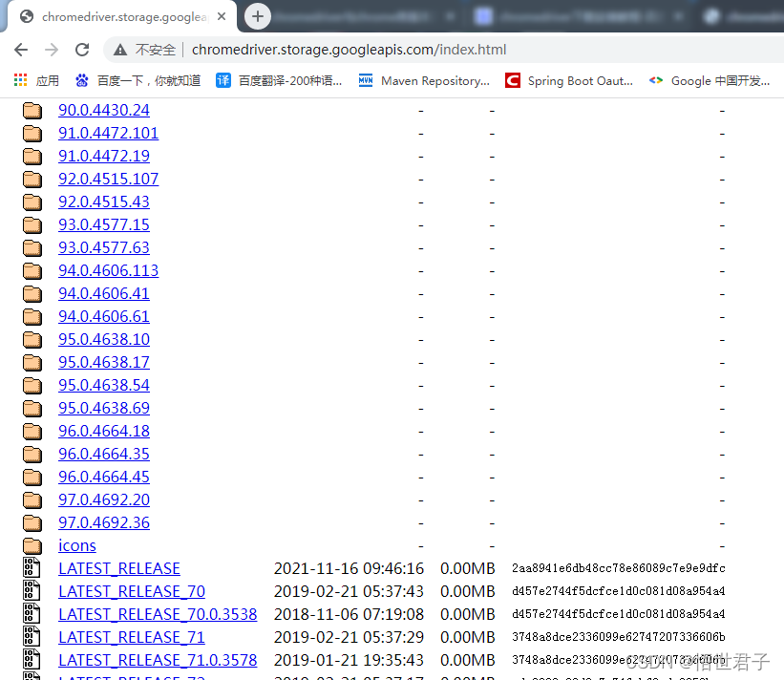Click folder icon beside 91.0.4472.101
The width and height of the screenshot is (784, 680).
point(32,134)
